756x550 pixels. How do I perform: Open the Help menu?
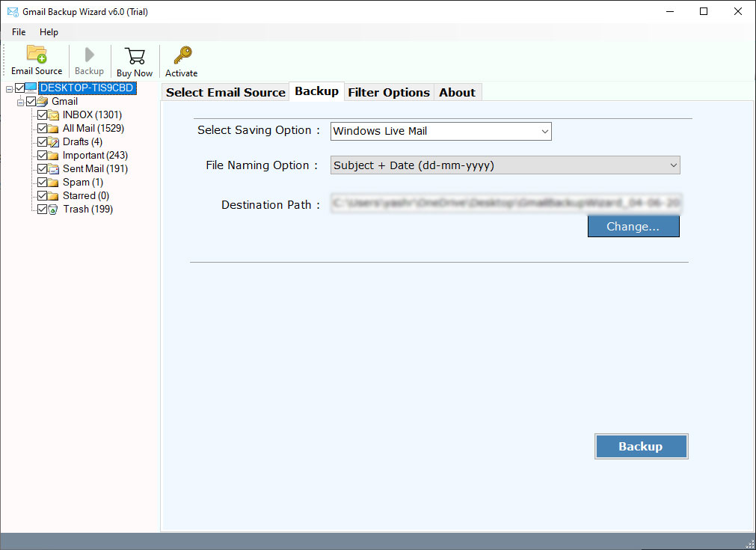(x=49, y=32)
